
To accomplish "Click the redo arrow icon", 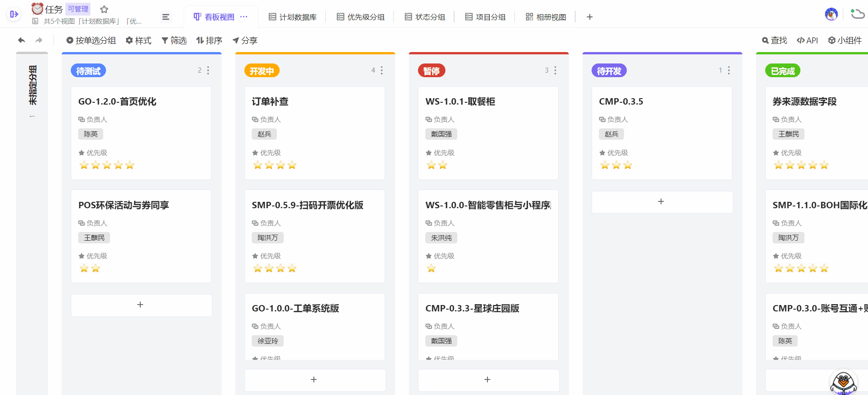I will pos(39,40).
